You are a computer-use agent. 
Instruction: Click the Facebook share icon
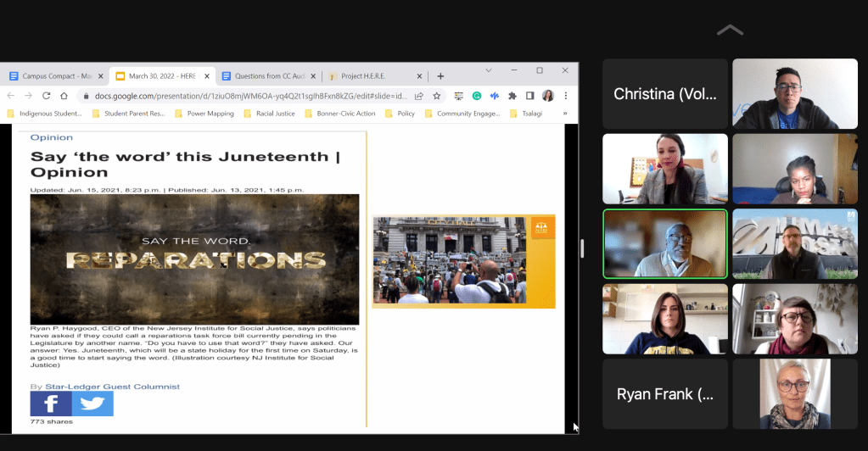click(x=51, y=404)
